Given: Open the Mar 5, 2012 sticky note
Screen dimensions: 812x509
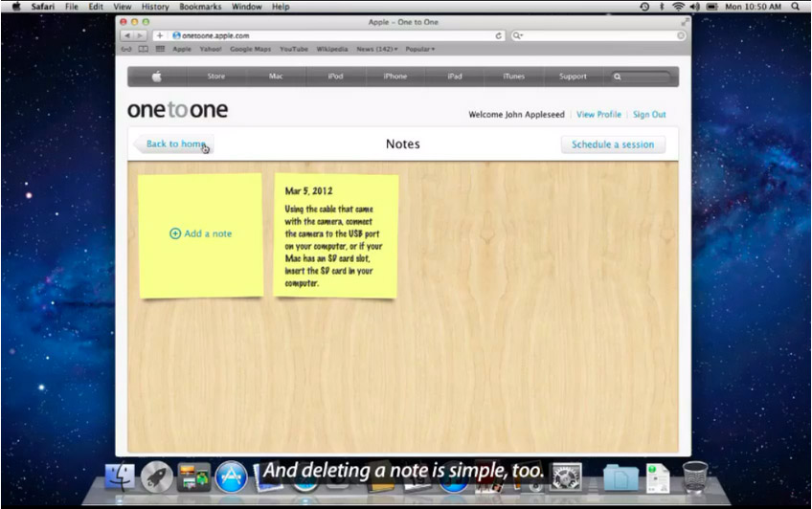Looking at the screenshot, I should (x=335, y=236).
